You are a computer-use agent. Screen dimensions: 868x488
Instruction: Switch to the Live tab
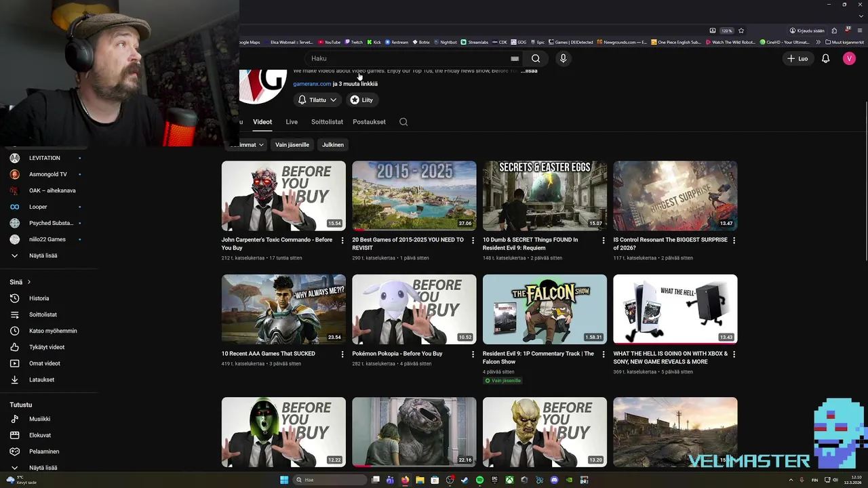tap(292, 122)
